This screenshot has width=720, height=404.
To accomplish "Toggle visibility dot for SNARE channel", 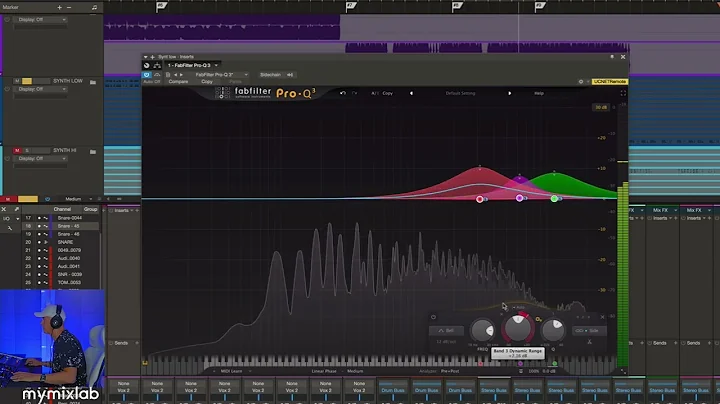I will click(39, 242).
